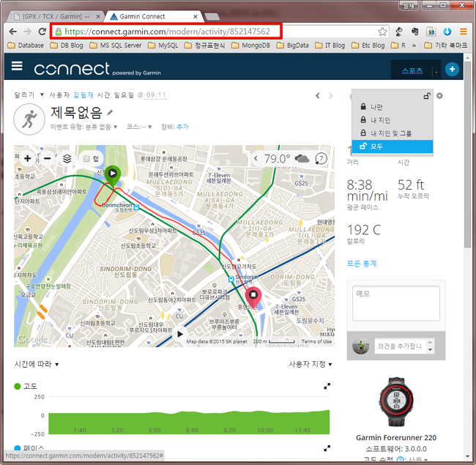
Task: Click the address bar URL
Action: coord(167,31)
